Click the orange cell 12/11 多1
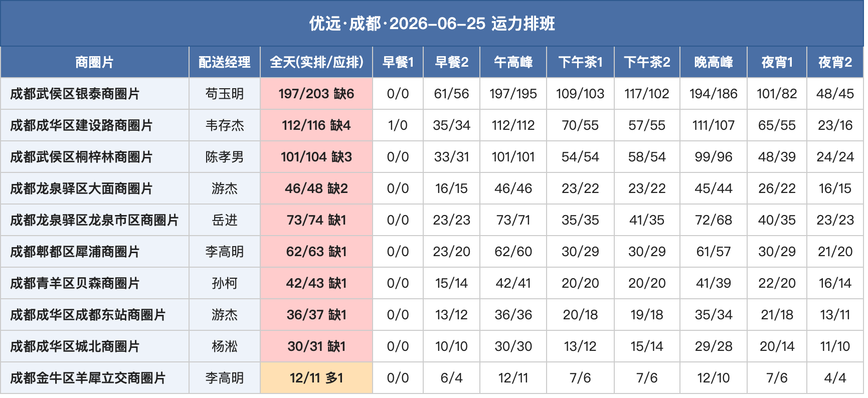868x398 pixels. click(316, 378)
